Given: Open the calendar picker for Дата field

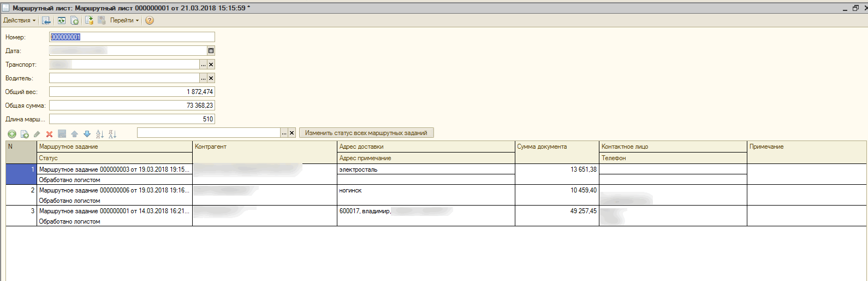Looking at the screenshot, I should (x=211, y=51).
